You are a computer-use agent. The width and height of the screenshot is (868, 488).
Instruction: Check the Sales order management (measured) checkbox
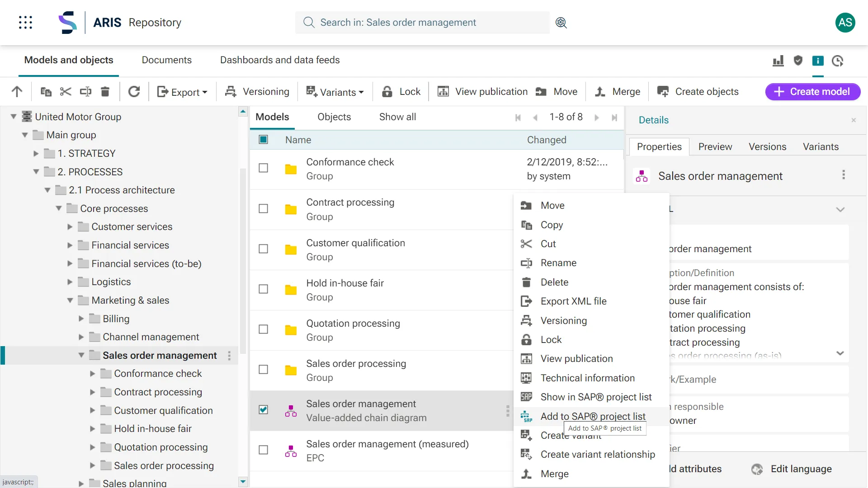click(263, 450)
